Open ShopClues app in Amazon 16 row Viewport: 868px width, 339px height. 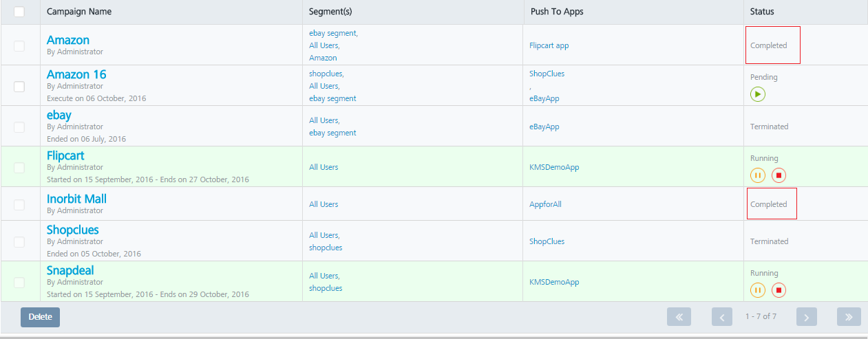pos(547,74)
